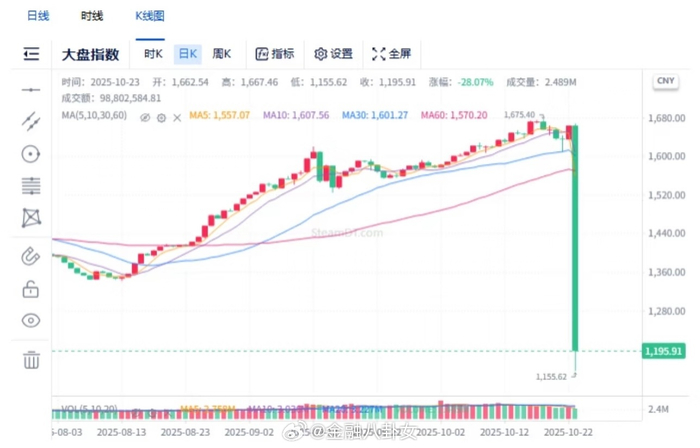The width and height of the screenshot is (700, 448).
Task: Select the polygon pattern drawing tool
Action: click(x=31, y=217)
